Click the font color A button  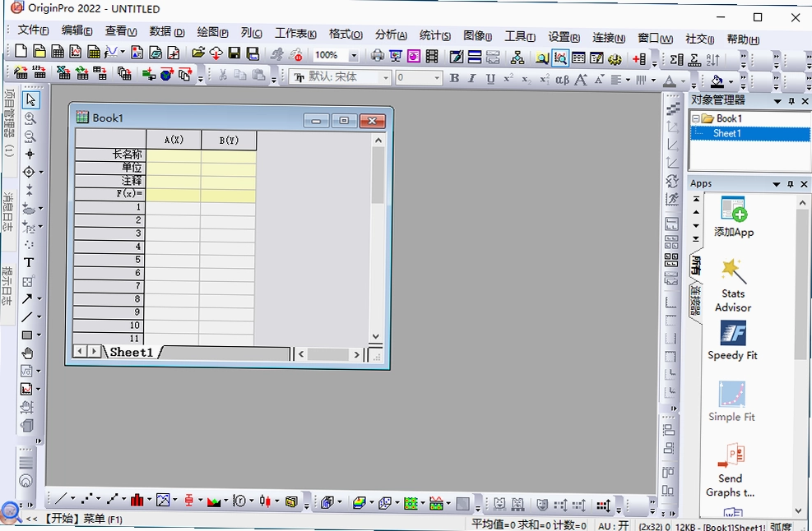tap(670, 81)
